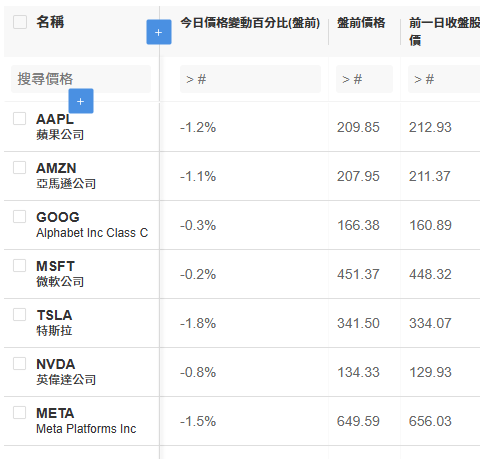480x459 pixels.
Task: Enable the MSFT row checkbox
Action: [19, 266]
